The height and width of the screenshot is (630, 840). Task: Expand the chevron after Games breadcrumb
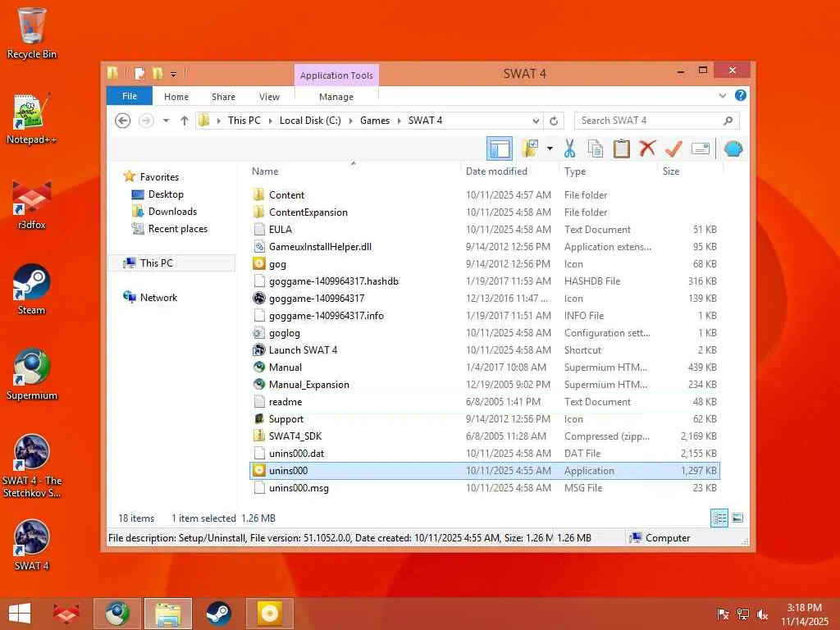399,121
